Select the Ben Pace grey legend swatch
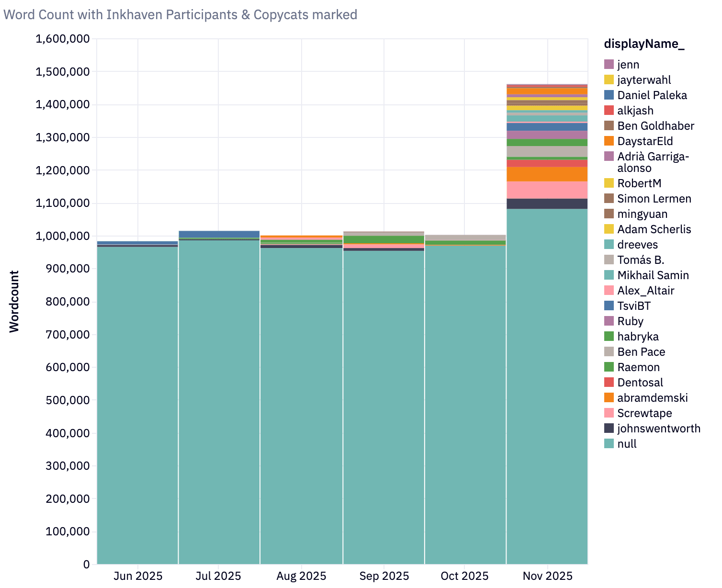 click(609, 352)
